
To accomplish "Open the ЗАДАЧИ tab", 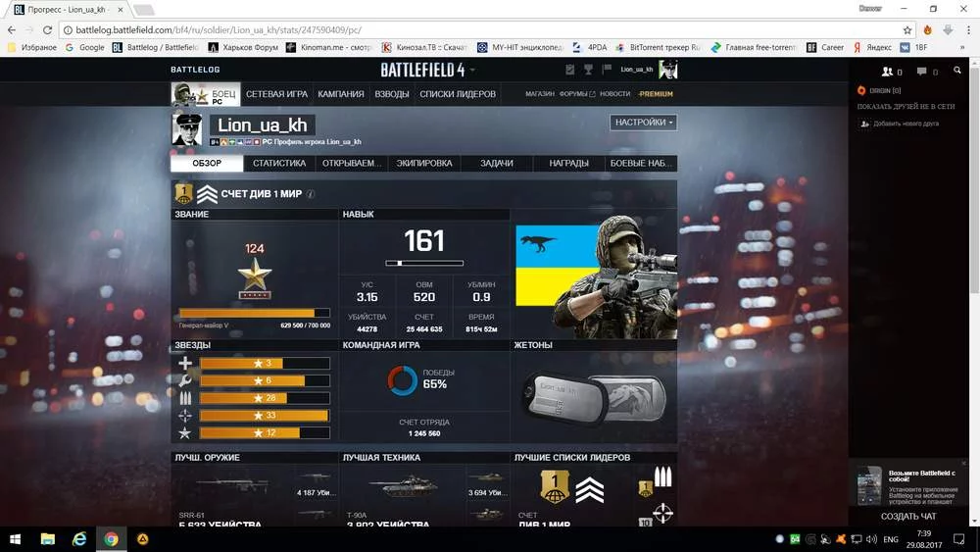I will 497,163.
